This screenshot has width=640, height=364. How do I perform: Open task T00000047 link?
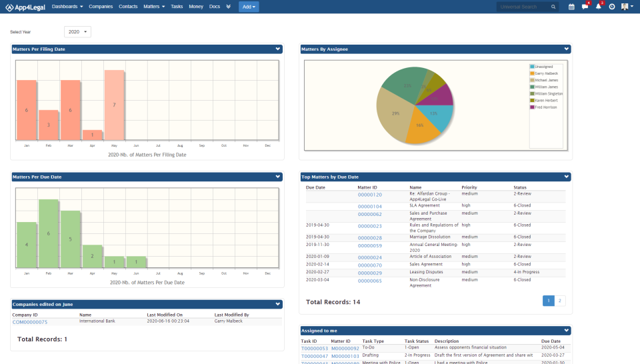tap(314, 356)
